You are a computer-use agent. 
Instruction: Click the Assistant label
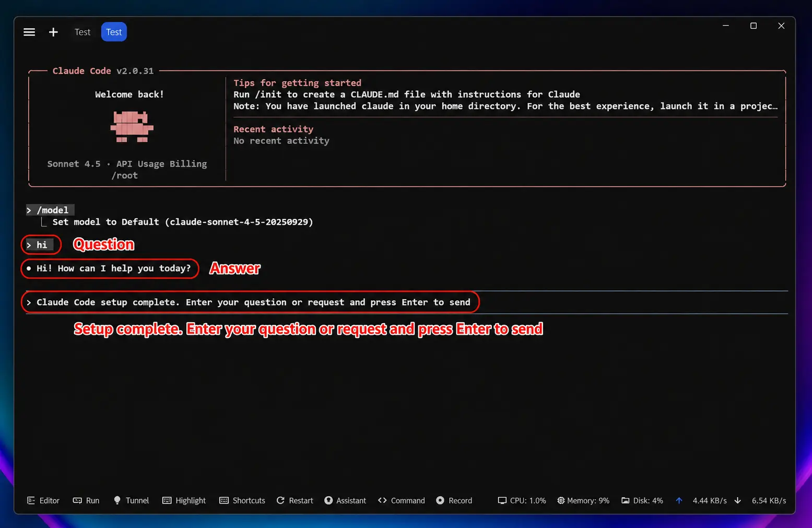point(351,500)
